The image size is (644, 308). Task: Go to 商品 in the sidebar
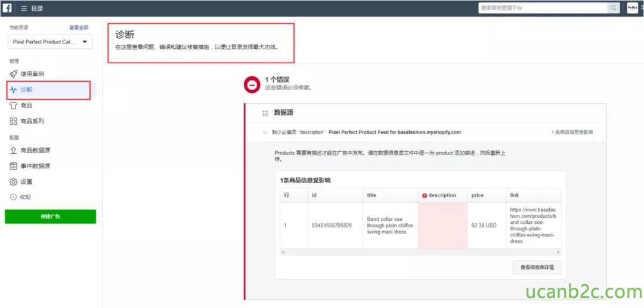[26, 106]
